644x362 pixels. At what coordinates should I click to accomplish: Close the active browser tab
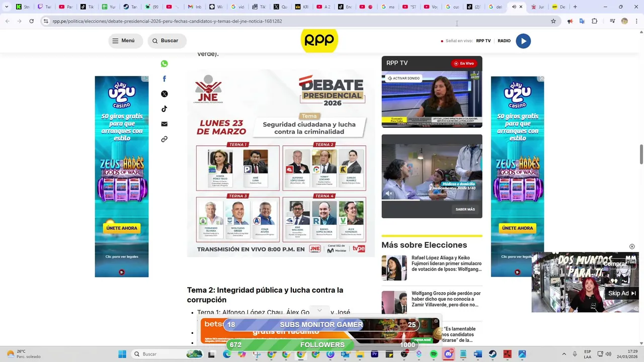[x=521, y=7]
